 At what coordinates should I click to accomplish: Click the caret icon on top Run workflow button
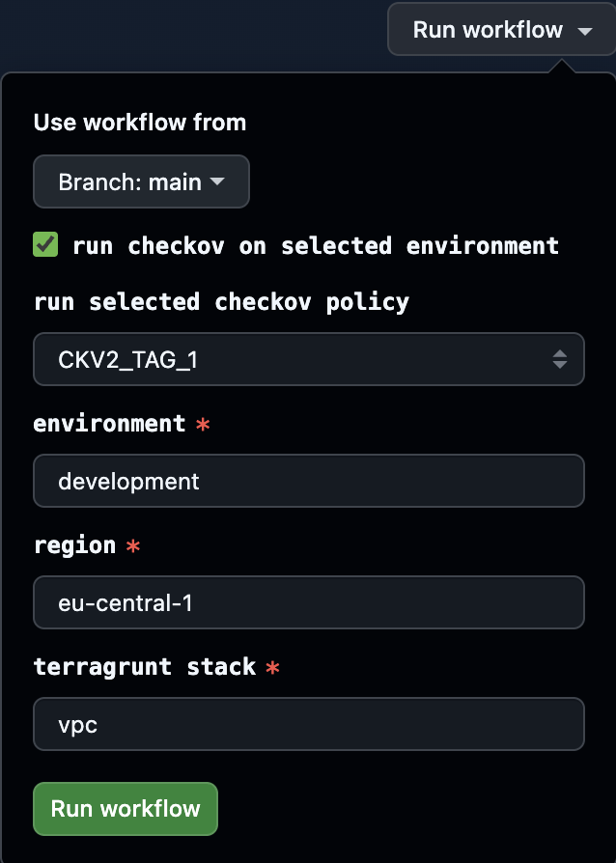[x=585, y=30]
